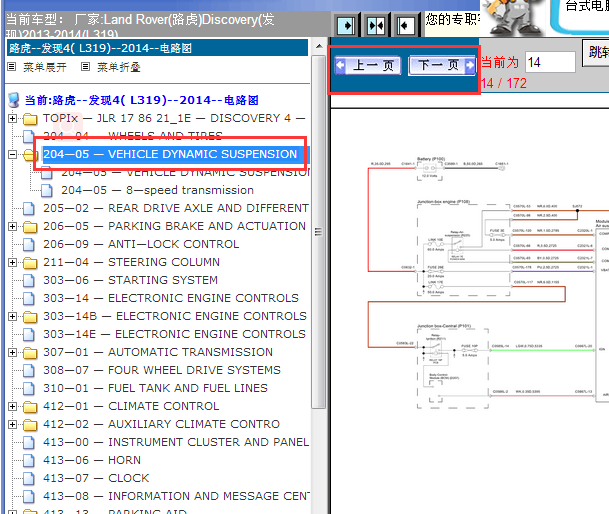
Task: Expand the 412-02 AUXILIARY CLIMATE CONTROL folder
Action: pyautogui.click(x=12, y=424)
